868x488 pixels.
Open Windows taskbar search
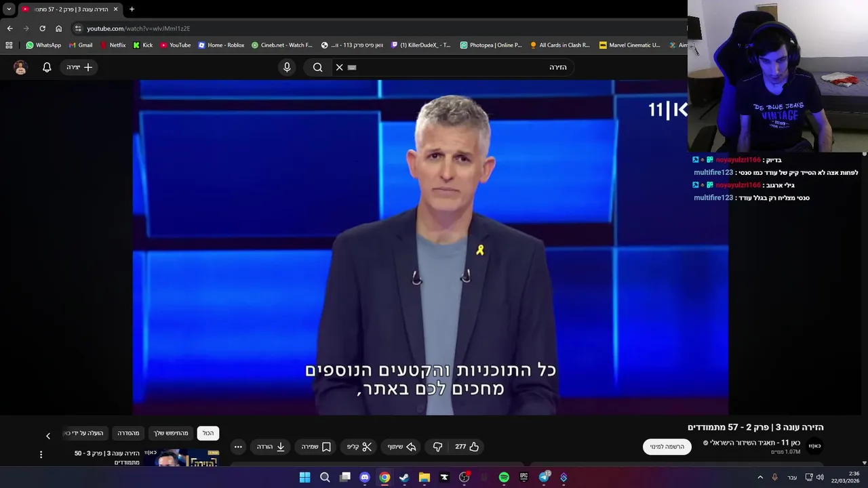325,477
